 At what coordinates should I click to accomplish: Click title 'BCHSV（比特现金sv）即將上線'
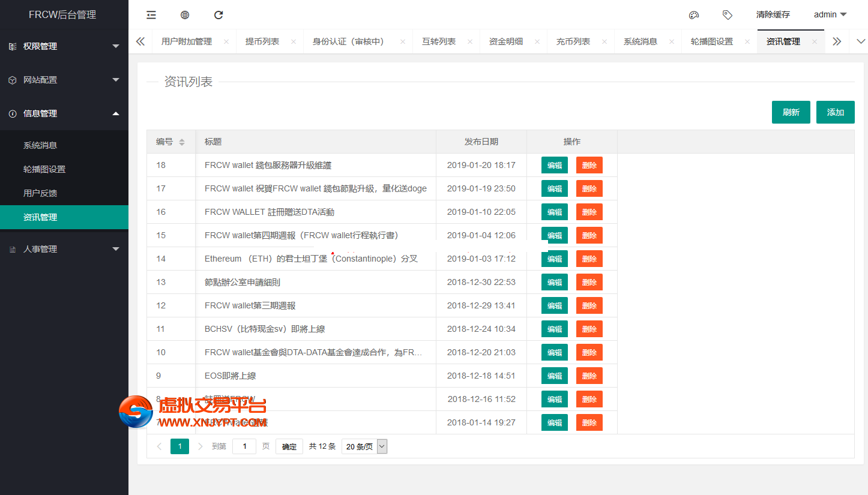[265, 329]
